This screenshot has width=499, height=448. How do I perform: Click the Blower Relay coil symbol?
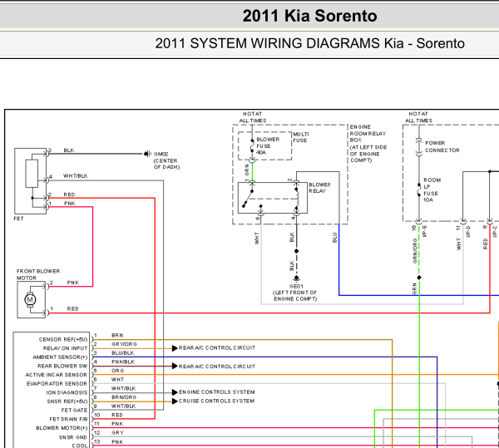tap(297, 199)
